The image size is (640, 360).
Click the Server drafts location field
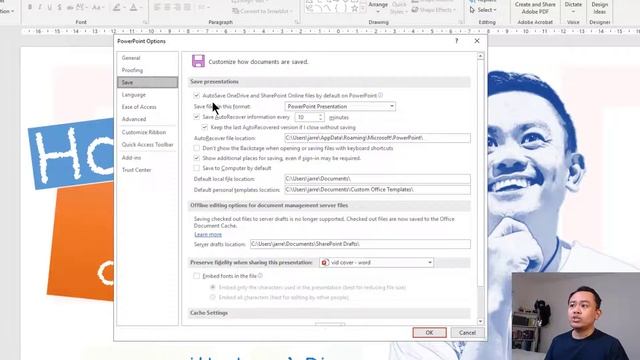pos(360,244)
